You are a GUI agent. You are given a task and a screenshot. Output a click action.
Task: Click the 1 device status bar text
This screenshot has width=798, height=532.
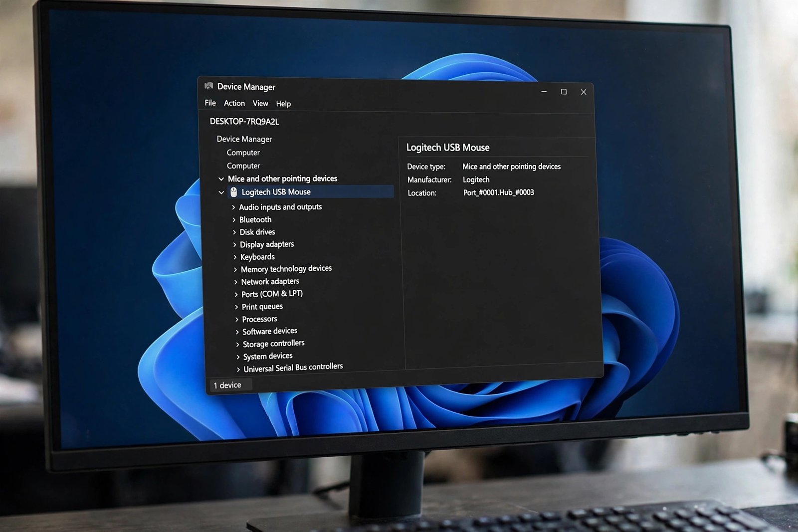click(227, 385)
